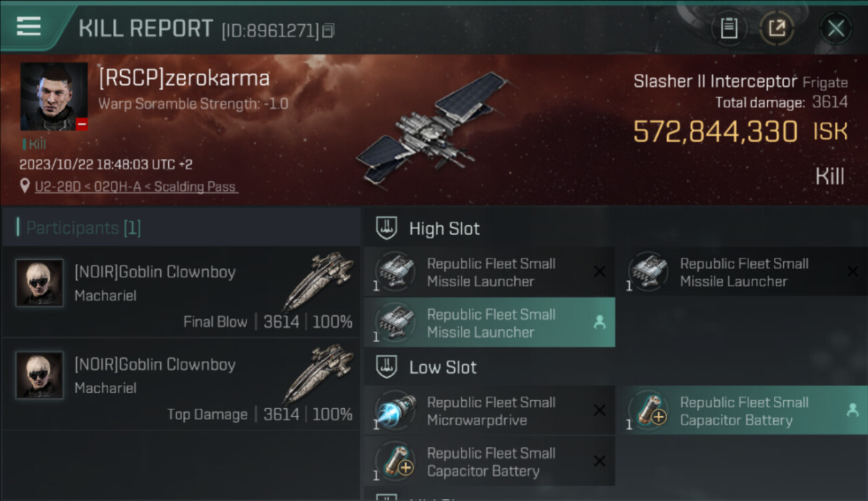The height and width of the screenshot is (501, 868).
Task: Copy the kill report ID
Action: [x=328, y=30]
